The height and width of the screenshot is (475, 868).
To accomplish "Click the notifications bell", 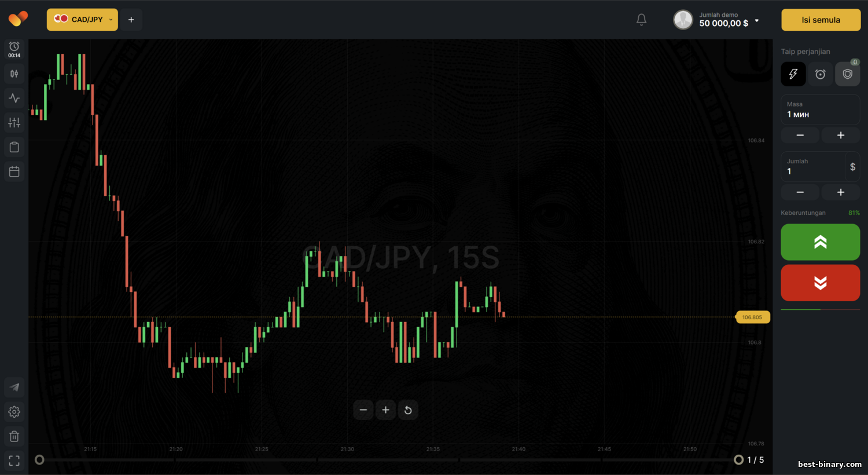I will (641, 20).
